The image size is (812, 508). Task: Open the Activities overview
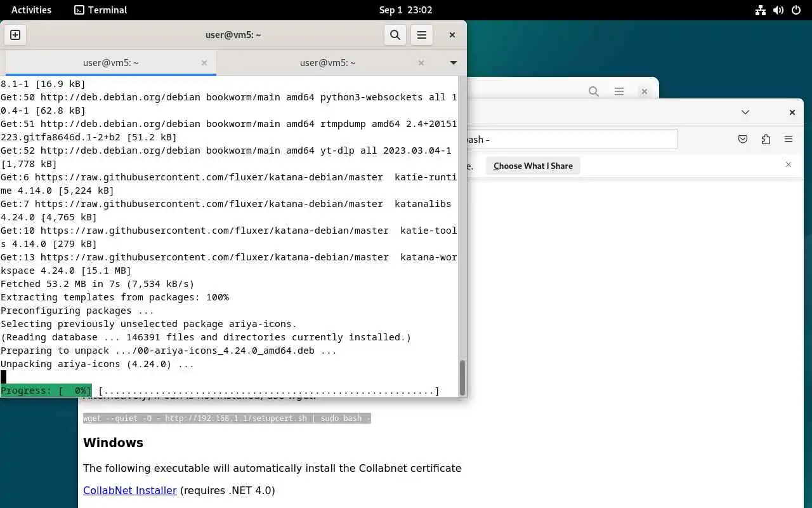tap(31, 10)
